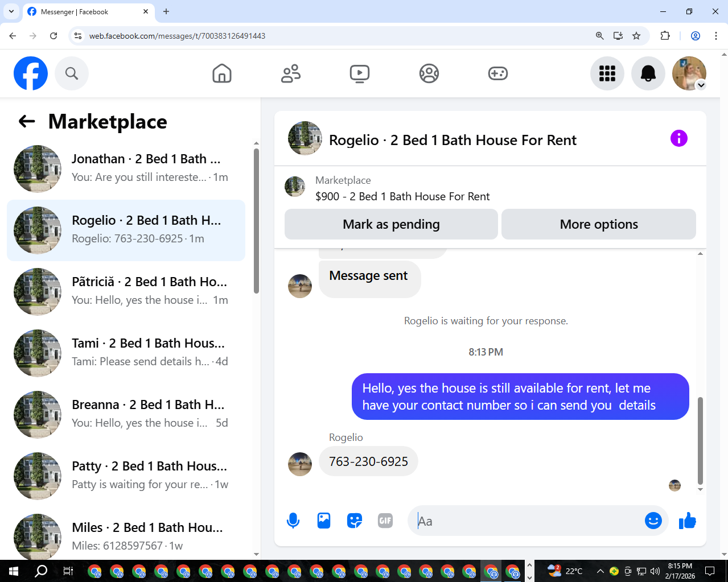
Task: Open the Video (Watch) icon
Action: coord(360,73)
